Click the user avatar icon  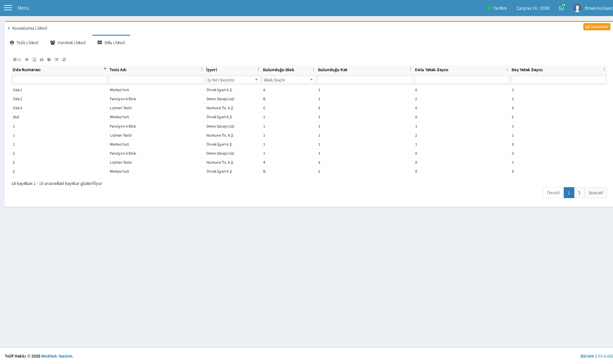coord(577,8)
